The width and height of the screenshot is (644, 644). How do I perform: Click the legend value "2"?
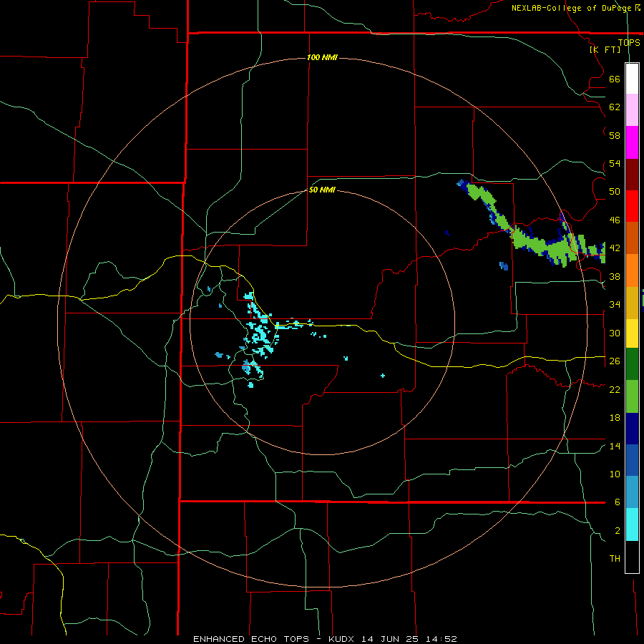pyautogui.click(x=617, y=531)
